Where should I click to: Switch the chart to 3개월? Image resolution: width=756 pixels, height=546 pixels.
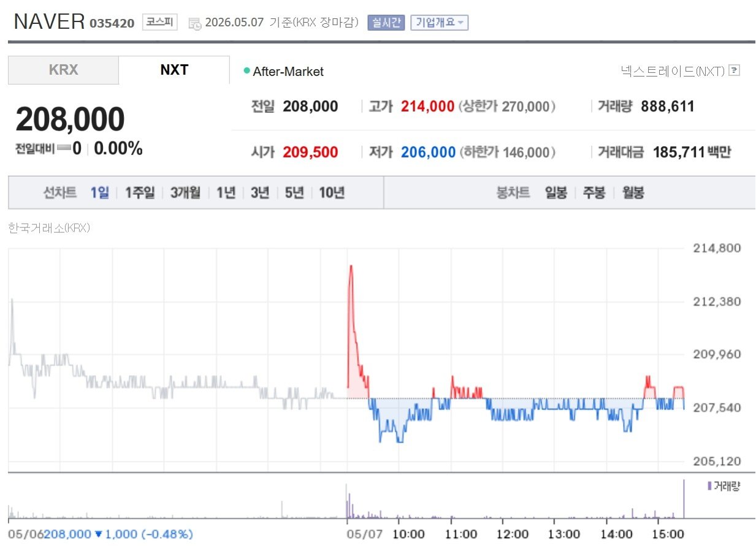[x=186, y=193]
